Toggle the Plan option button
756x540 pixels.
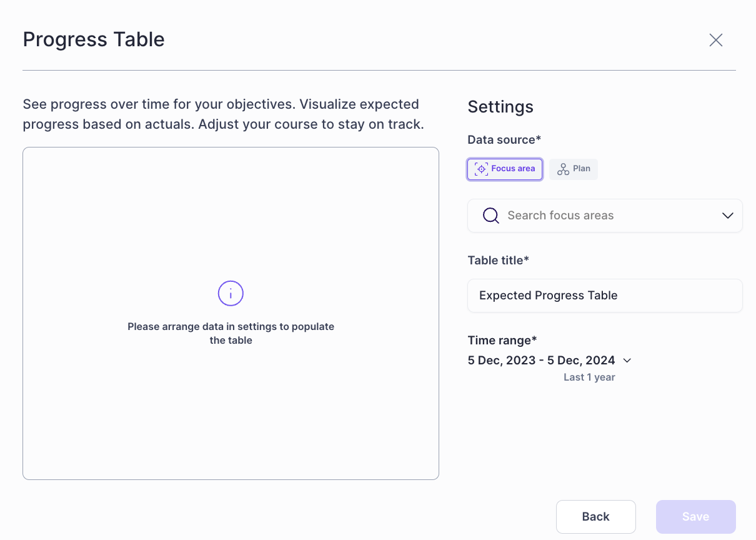click(573, 169)
